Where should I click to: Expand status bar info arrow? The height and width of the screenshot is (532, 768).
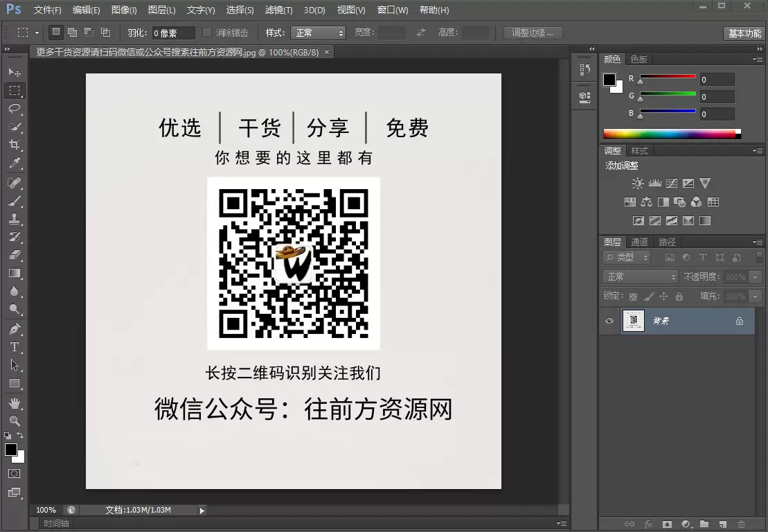[x=202, y=511]
